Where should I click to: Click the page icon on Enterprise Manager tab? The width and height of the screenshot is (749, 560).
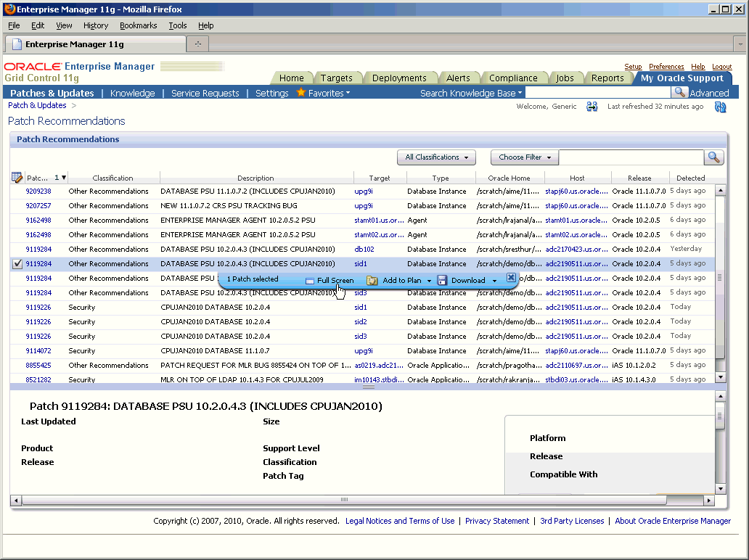point(17,44)
